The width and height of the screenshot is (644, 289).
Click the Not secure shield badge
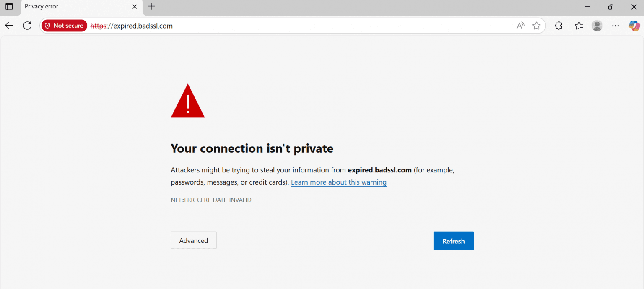coord(64,25)
